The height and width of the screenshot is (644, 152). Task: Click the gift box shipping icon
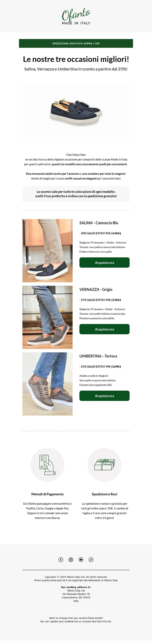104,465
